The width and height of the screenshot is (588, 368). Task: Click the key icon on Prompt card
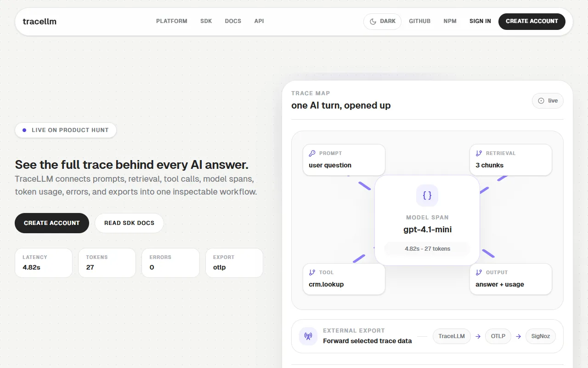(312, 153)
